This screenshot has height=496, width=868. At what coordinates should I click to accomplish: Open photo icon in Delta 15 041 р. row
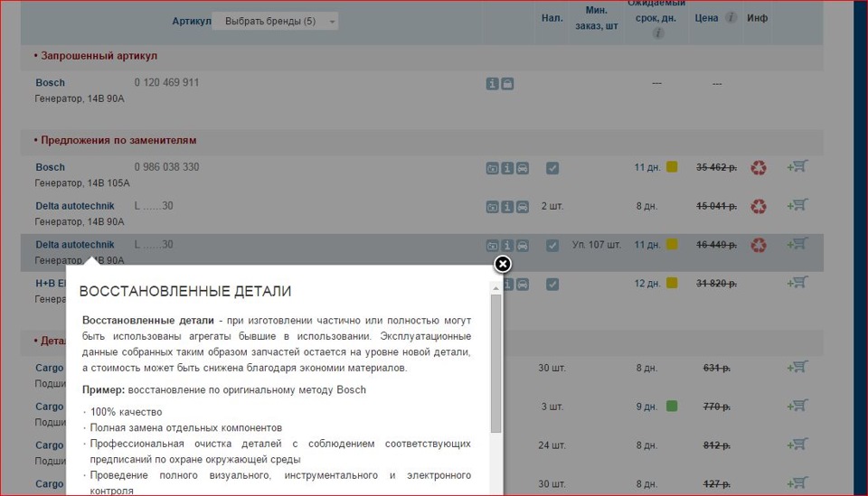(x=492, y=207)
